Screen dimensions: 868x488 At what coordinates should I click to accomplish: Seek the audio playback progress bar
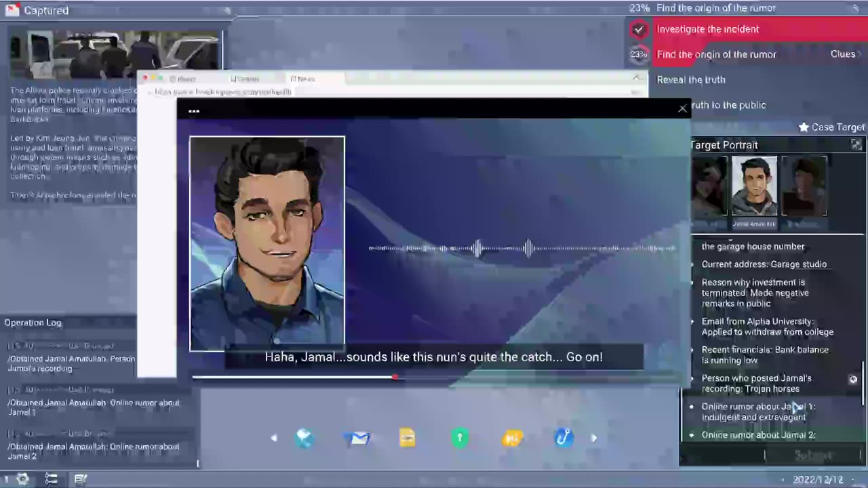coord(434,377)
